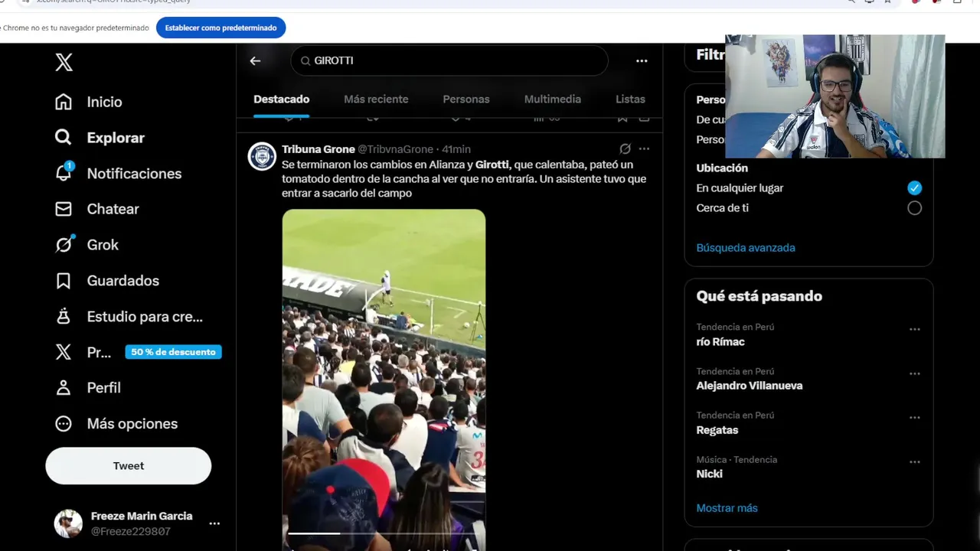Open río Rímac trending topic
This screenshot has width=980, height=551.
720,342
